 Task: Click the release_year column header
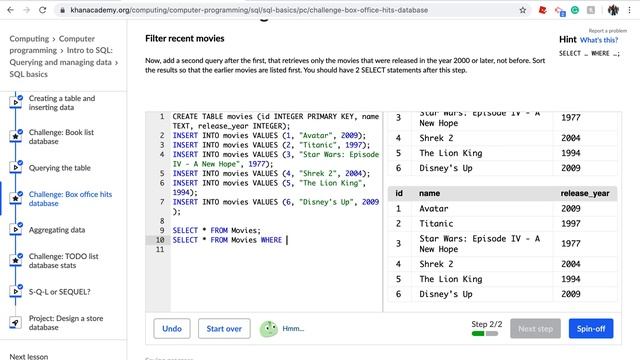click(584, 193)
